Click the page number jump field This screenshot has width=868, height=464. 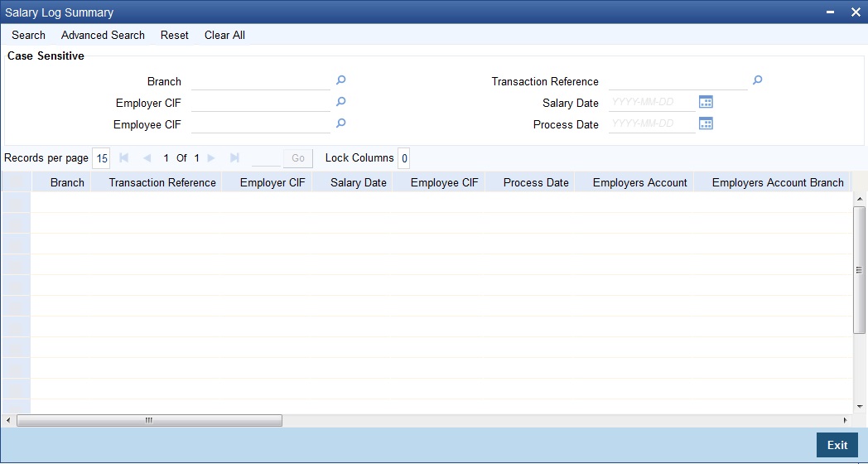tap(266, 158)
